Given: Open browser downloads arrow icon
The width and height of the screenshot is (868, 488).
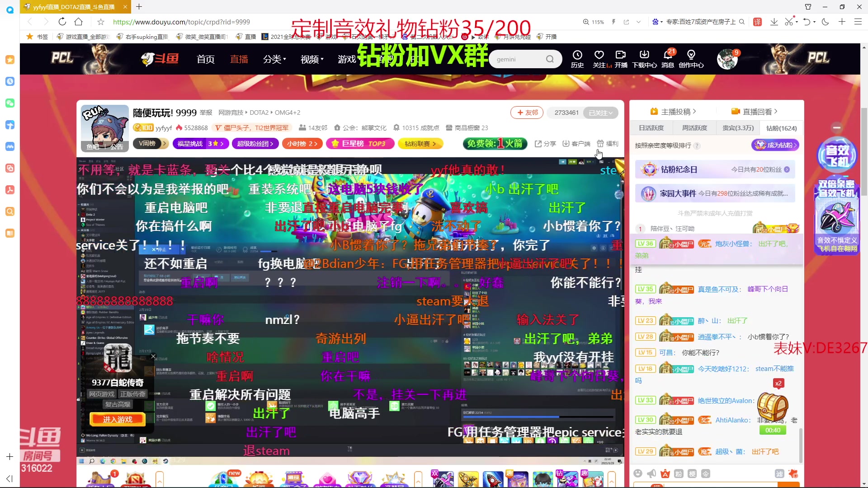Looking at the screenshot, I should (774, 22).
